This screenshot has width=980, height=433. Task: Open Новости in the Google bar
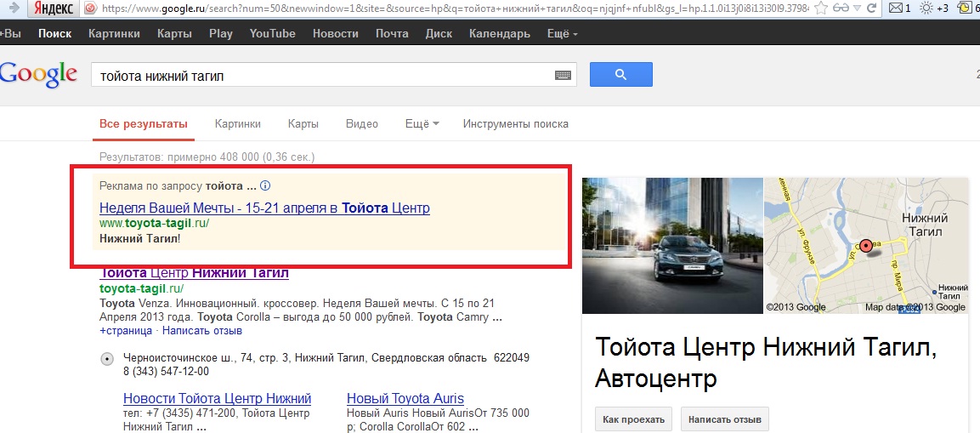pos(336,34)
